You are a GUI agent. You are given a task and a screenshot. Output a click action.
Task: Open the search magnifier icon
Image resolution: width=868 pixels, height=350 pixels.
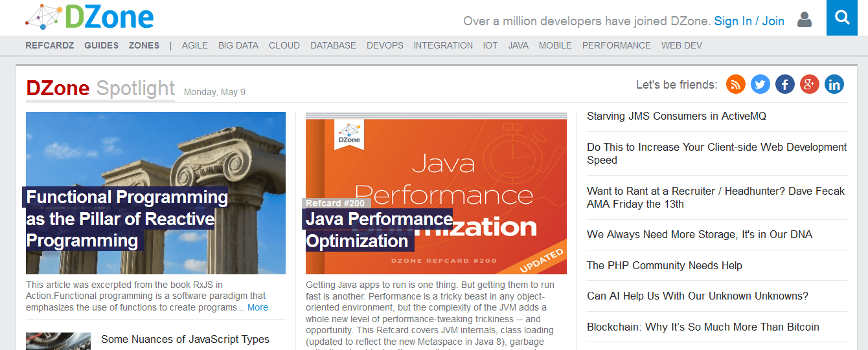pyautogui.click(x=842, y=17)
